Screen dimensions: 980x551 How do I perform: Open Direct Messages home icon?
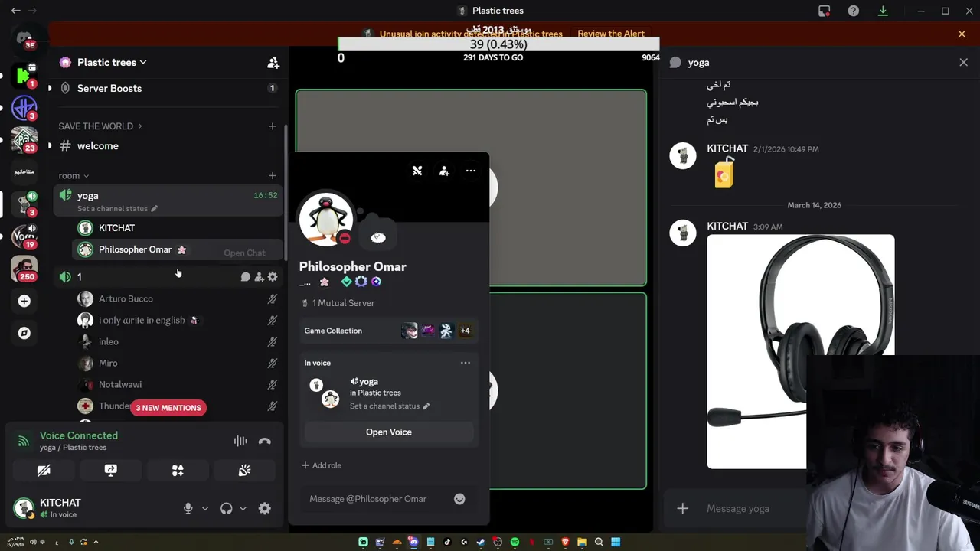tap(24, 37)
